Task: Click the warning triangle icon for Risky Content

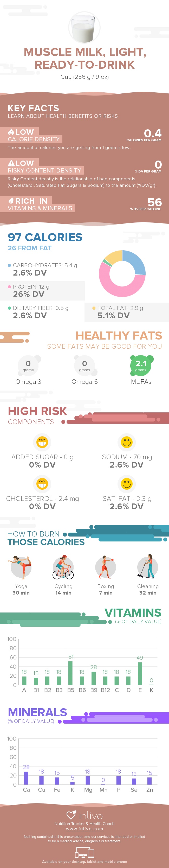Action: click(11, 163)
